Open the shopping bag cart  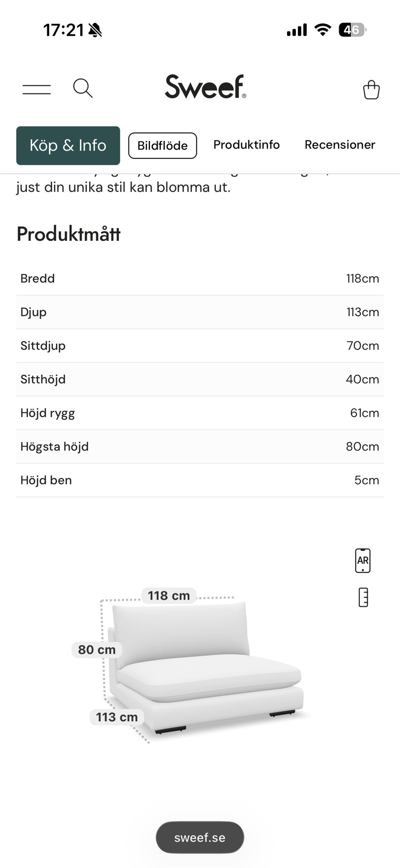tap(371, 89)
